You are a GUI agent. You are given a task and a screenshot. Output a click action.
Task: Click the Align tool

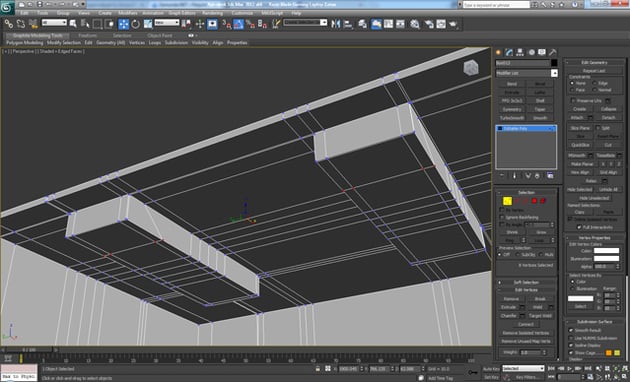[348, 24]
